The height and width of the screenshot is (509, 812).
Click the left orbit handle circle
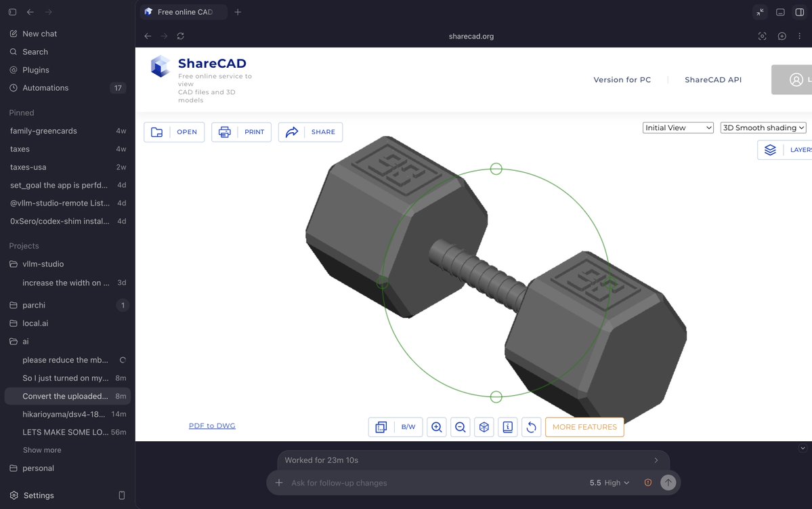pos(382,283)
